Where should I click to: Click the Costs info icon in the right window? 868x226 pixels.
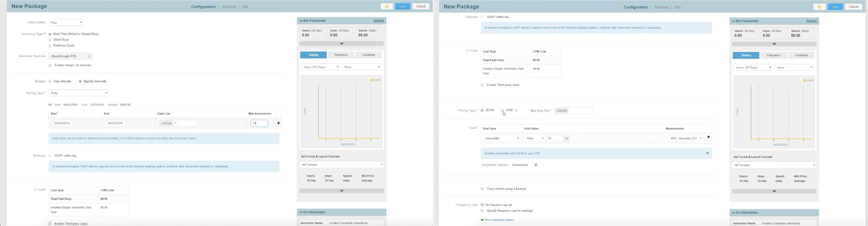tap(467, 50)
